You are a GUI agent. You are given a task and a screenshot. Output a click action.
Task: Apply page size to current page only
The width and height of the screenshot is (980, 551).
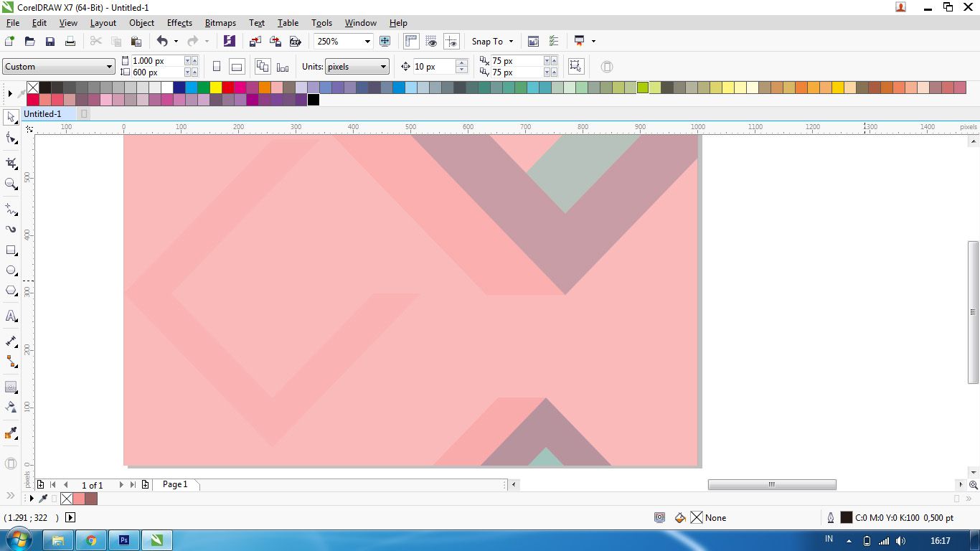[x=283, y=67]
